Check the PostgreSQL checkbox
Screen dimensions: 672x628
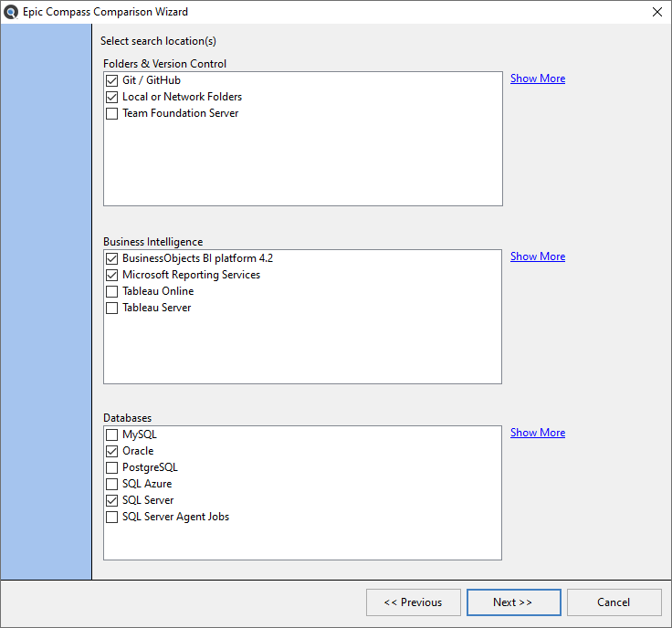pyautogui.click(x=112, y=467)
